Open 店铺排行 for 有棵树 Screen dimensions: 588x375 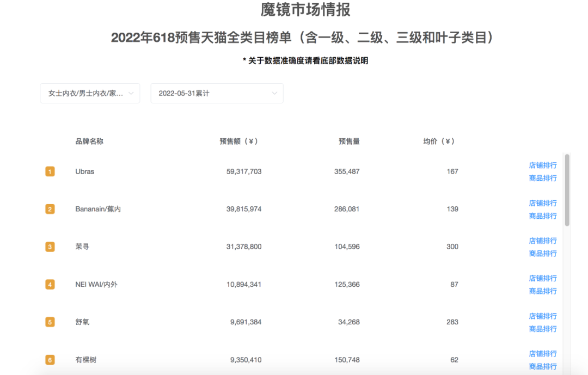(x=543, y=353)
